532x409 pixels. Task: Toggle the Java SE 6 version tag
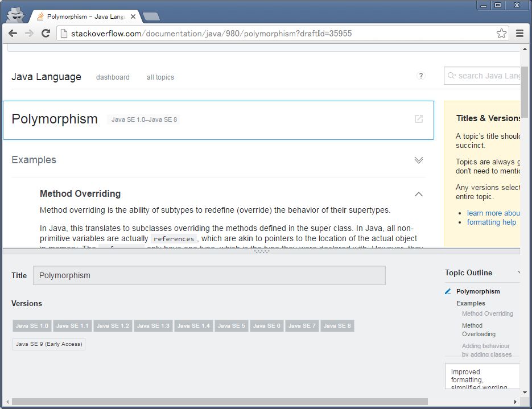tap(267, 326)
